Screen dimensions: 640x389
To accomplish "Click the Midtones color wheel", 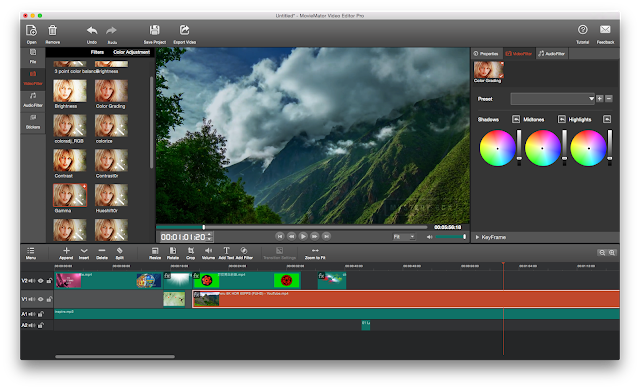I will click(542, 148).
